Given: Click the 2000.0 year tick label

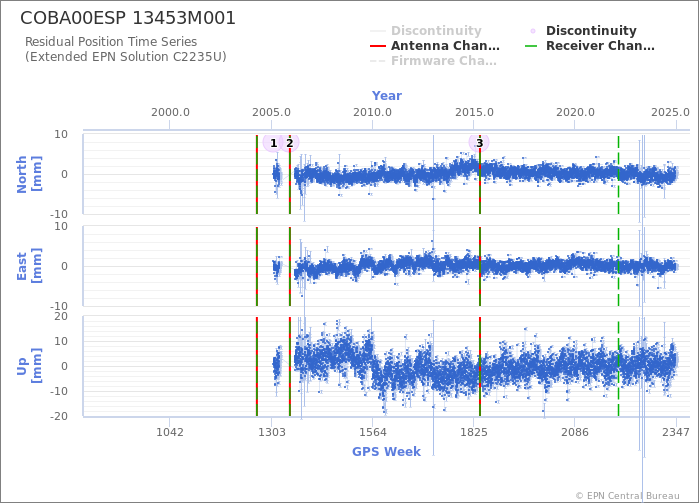Looking at the screenshot, I should (x=170, y=112).
